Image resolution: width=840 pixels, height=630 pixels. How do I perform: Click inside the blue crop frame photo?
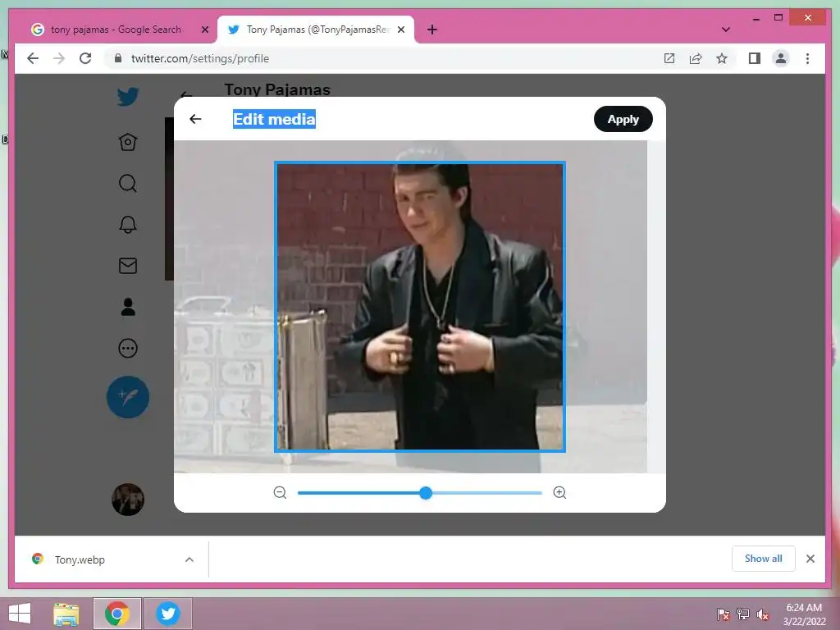click(x=420, y=307)
